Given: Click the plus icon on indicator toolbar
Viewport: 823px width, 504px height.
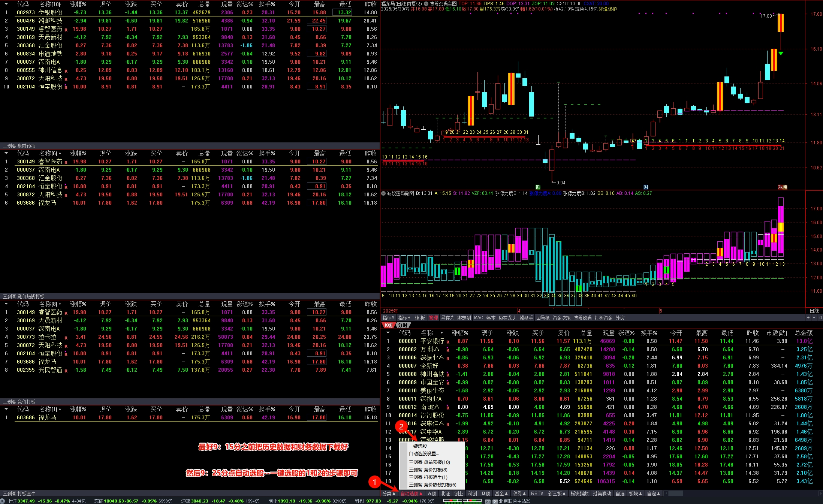Looking at the screenshot, I should click(x=808, y=318).
